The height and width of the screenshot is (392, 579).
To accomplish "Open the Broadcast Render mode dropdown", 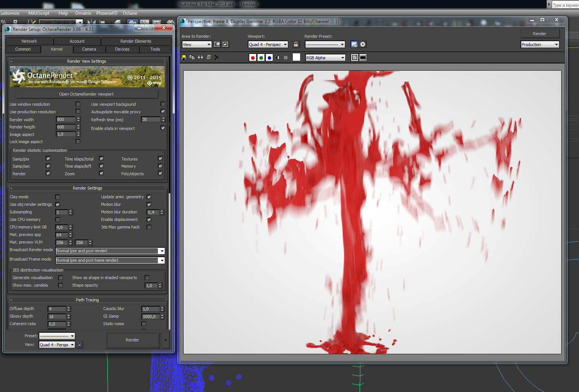I will click(110, 251).
